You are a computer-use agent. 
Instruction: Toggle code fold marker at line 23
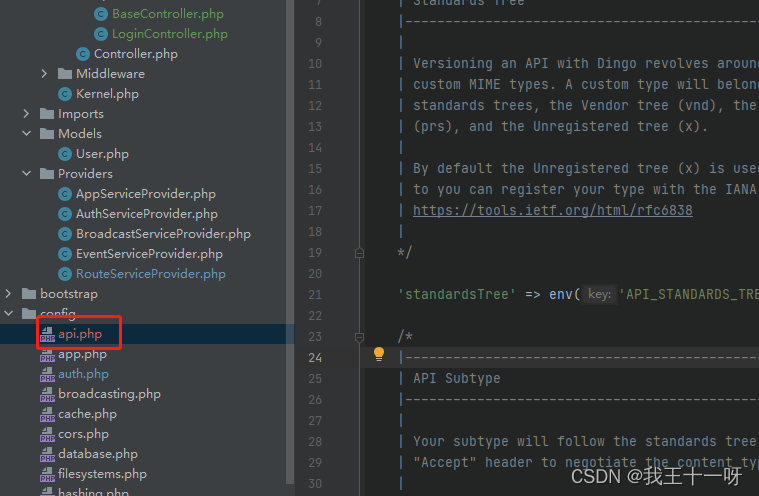click(359, 337)
